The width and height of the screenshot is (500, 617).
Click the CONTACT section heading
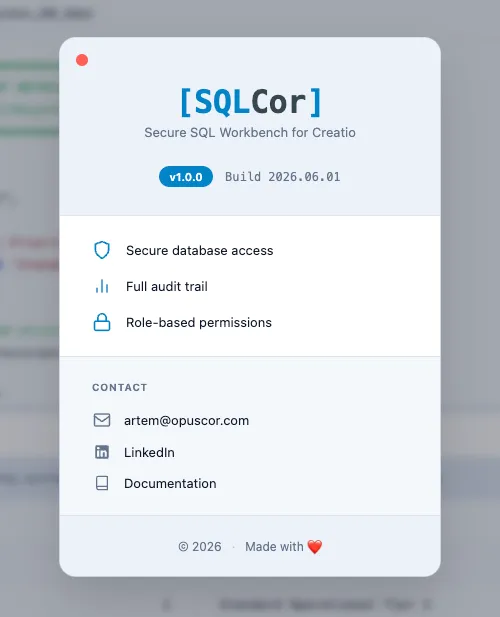click(120, 388)
